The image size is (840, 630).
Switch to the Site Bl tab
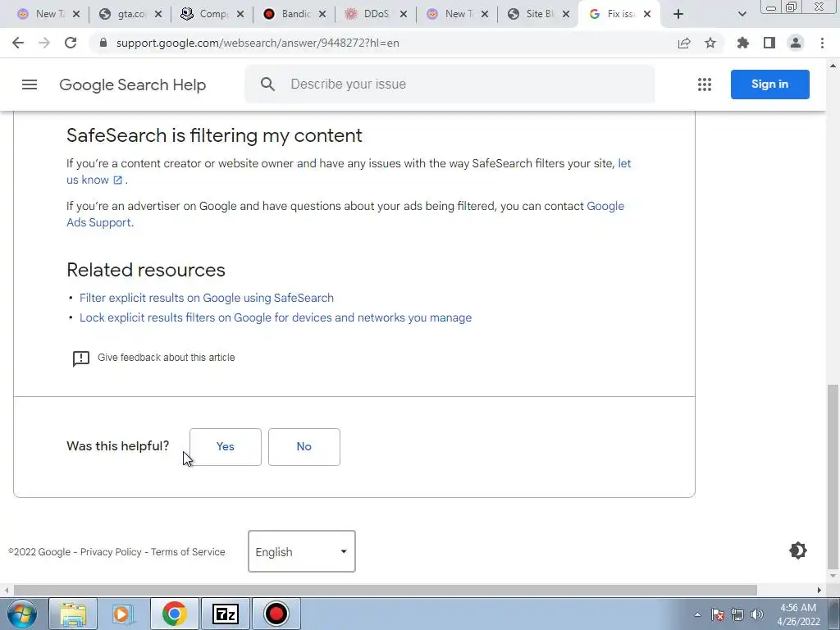[539, 15]
